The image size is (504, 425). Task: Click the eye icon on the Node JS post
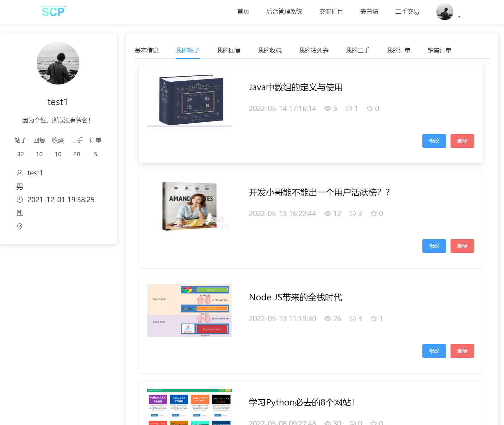point(328,319)
